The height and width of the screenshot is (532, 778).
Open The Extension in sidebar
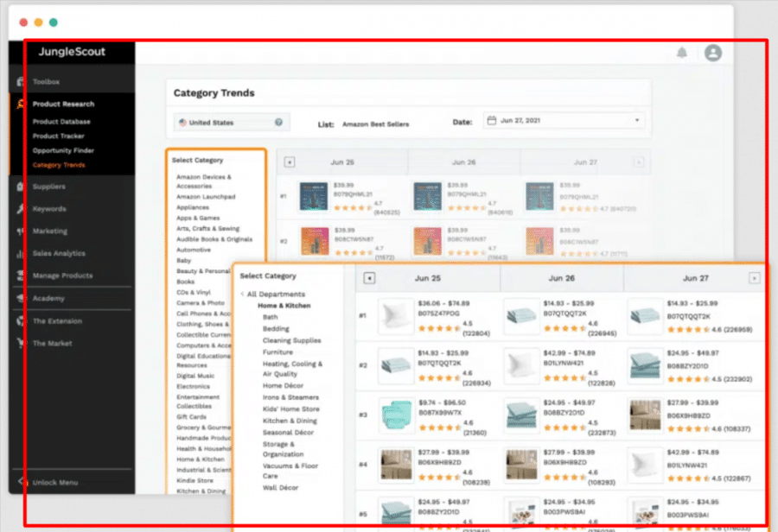pyautogui.click(x=57, y=321)
